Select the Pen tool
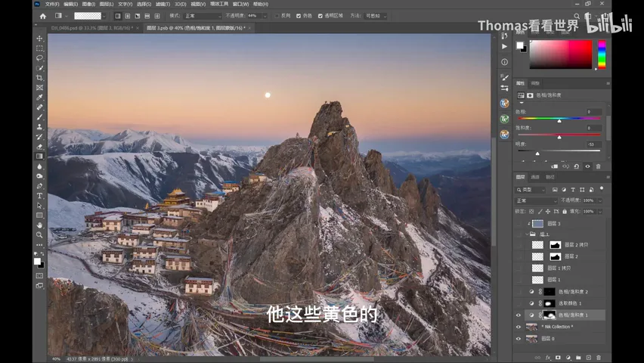The width and height of the screenshot is (644, 363). coord(39,186)
